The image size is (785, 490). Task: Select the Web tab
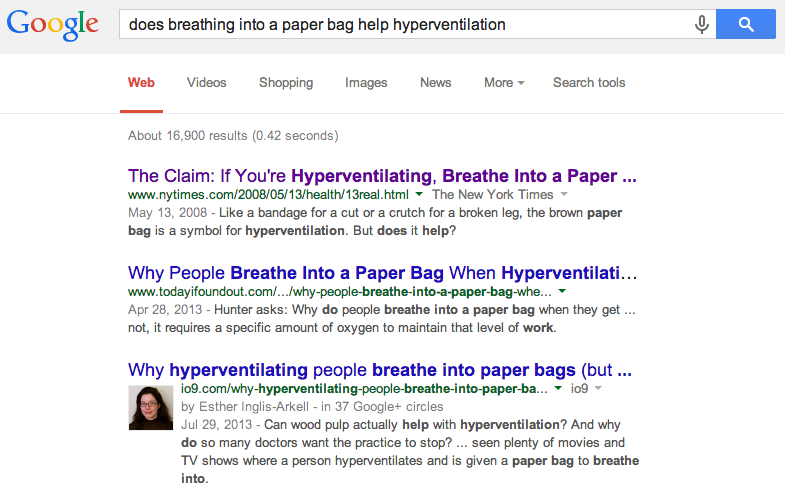click(x=141, y=83)
